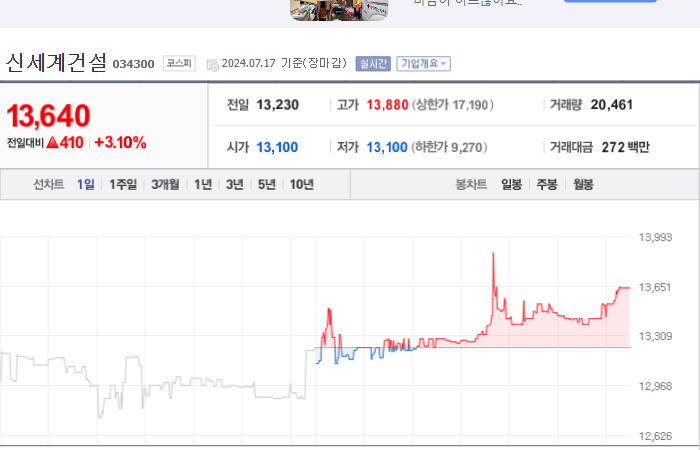Click the 거래량 value 20,461
This screenshot has height=450, width=700.
(x=612, y=105)
